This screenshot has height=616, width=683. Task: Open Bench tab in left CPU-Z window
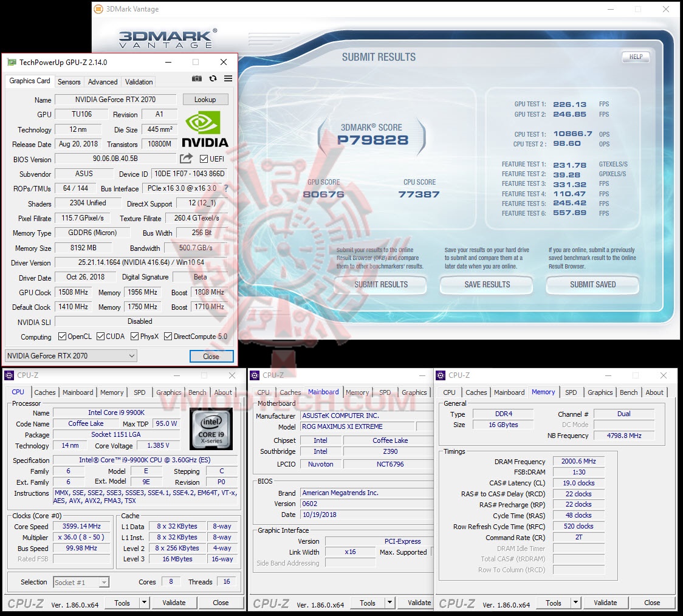tap(197, 392)
